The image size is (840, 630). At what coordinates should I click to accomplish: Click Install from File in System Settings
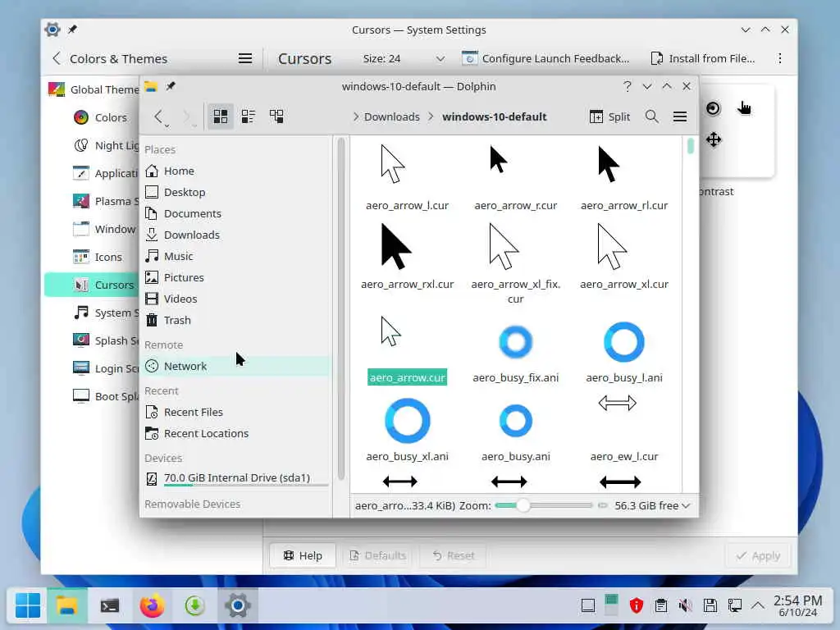702,58
